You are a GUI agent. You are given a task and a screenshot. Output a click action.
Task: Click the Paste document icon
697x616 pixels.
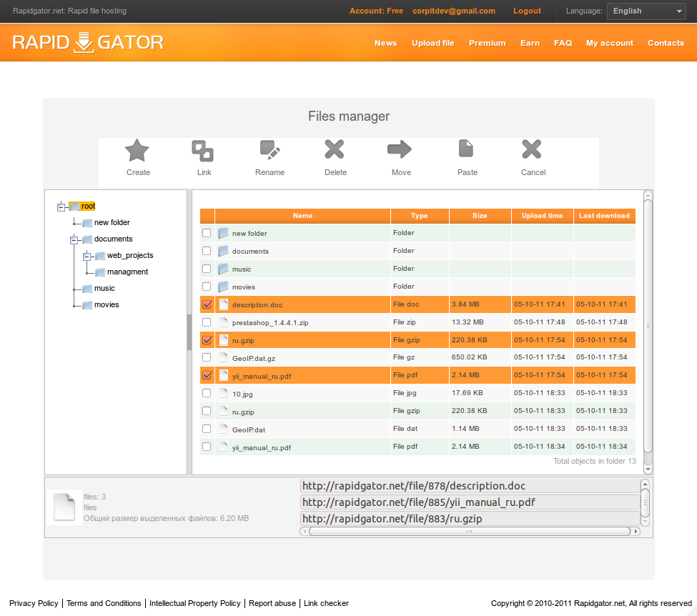[466, 149]
